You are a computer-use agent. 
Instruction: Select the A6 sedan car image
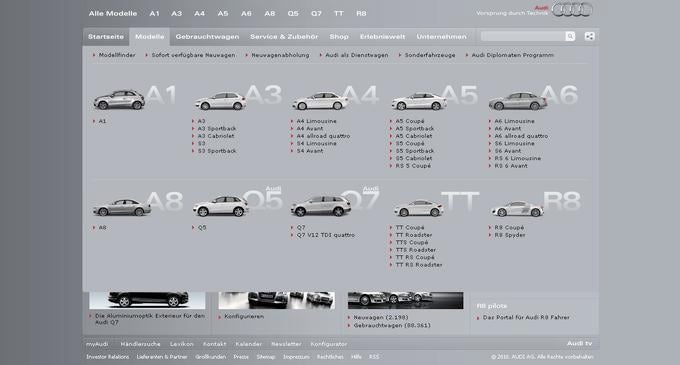(x=517, y=101)
